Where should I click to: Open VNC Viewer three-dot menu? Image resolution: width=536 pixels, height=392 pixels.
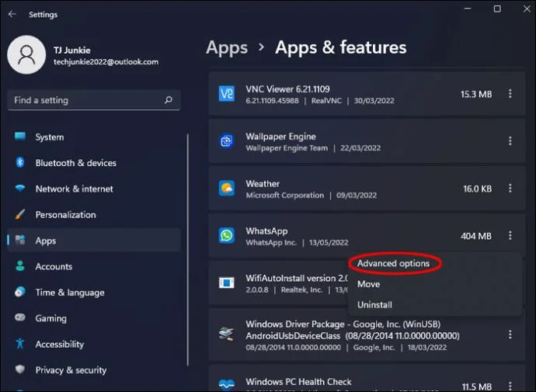click(x=510, y=94)
